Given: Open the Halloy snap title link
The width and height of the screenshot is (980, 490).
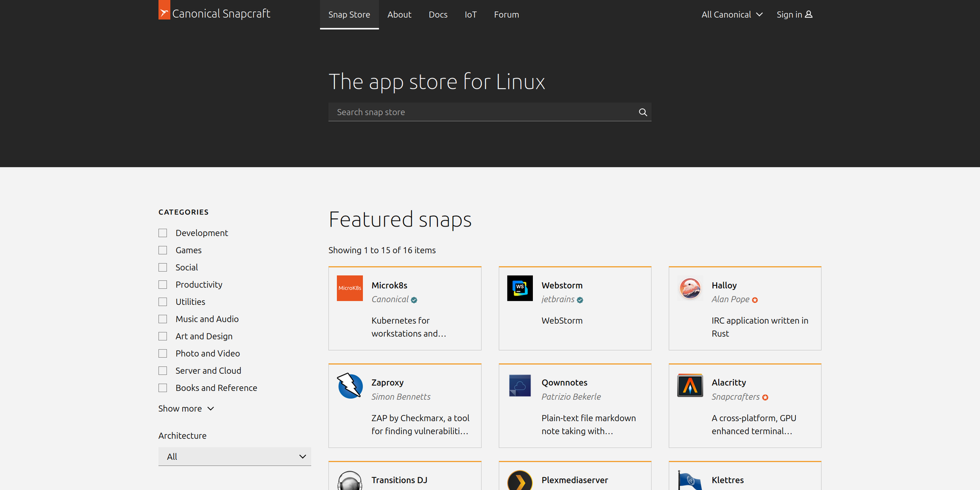Looking at the screenshot, I should tap(724, 285).
